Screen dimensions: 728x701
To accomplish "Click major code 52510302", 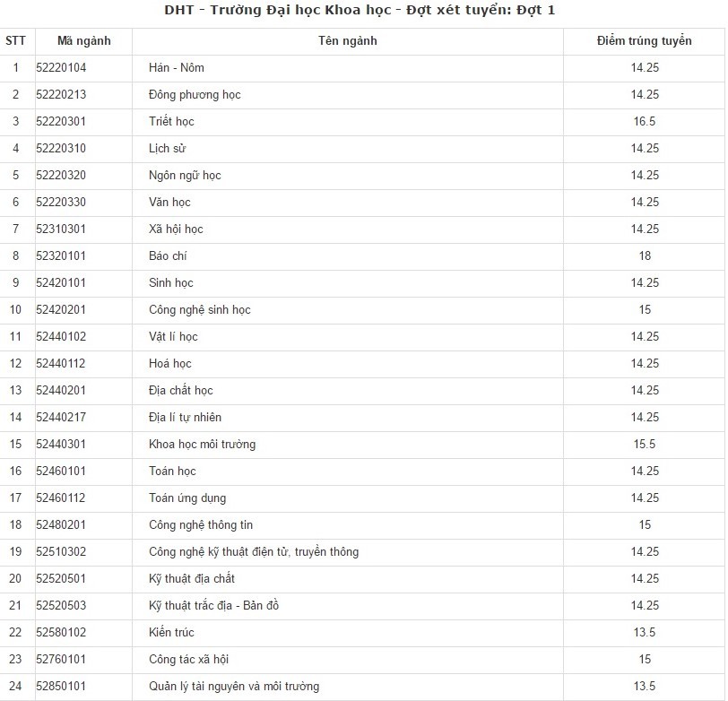I will 61,552.
